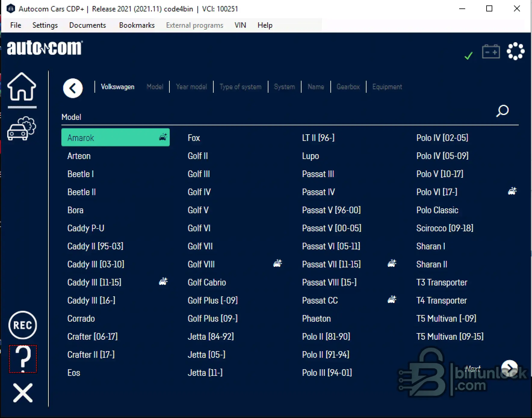Click the car icon beside Caddy III [11-15]
Image resolution: width=532 pixels, height=418 pixels.
click(163, 282)
